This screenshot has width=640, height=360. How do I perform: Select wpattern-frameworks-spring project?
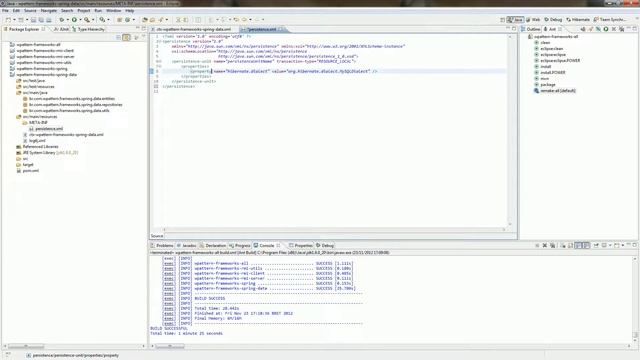point(42,69)
